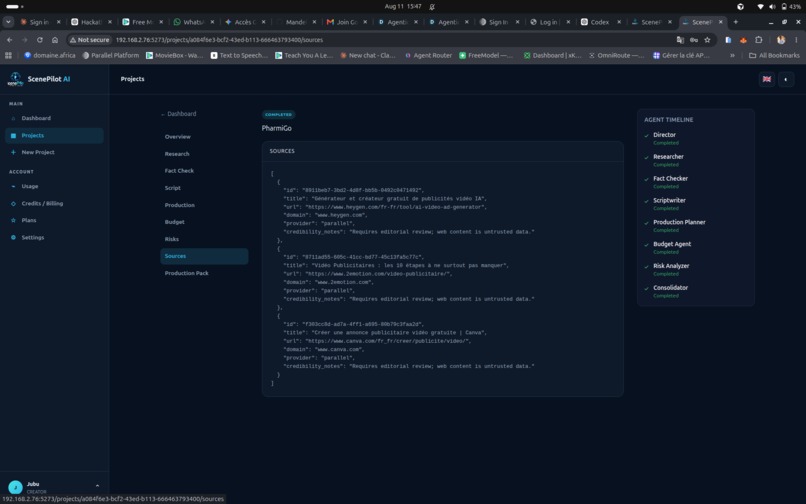Click the Budget Agent timeline entry

pos(672,244)
